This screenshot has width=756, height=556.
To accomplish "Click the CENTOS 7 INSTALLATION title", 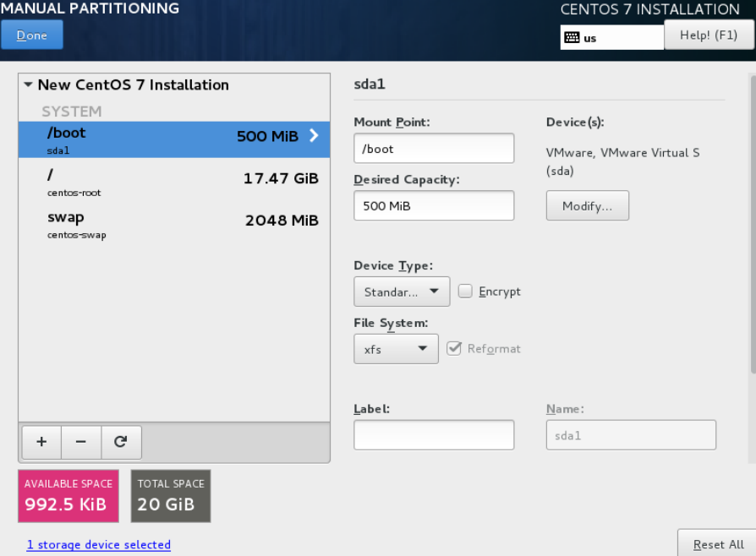I will (650, 9).
